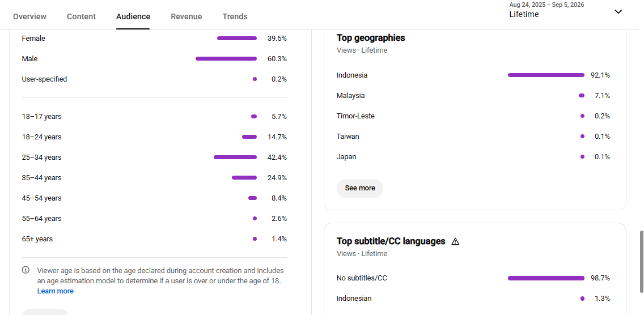The image size is (644, 315).
Task: Click the info icon next to viewer age note
Action: [x=26, y=270]
